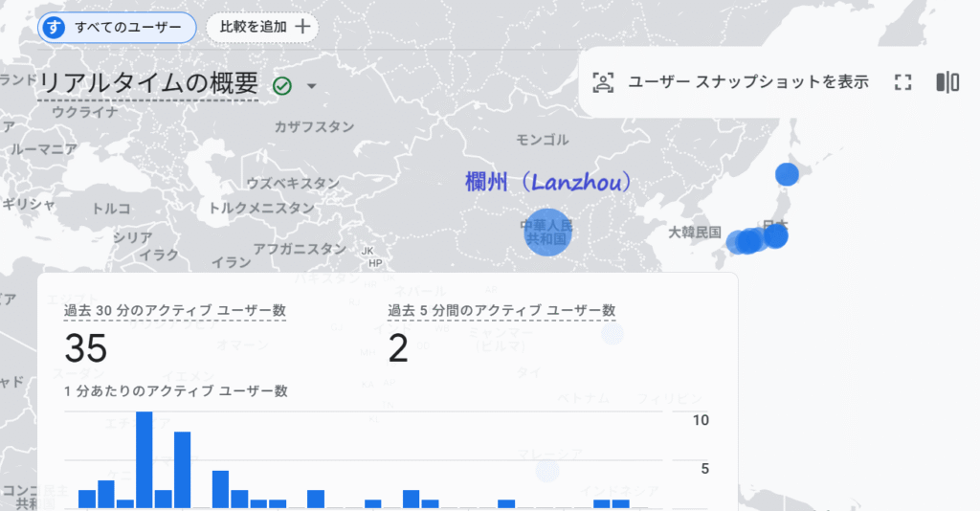This screenshot has height=511, width=980.
Task: Click the 過去 30 分のアクティブ ユーザー数 label
Action: [x=174, y=310]
